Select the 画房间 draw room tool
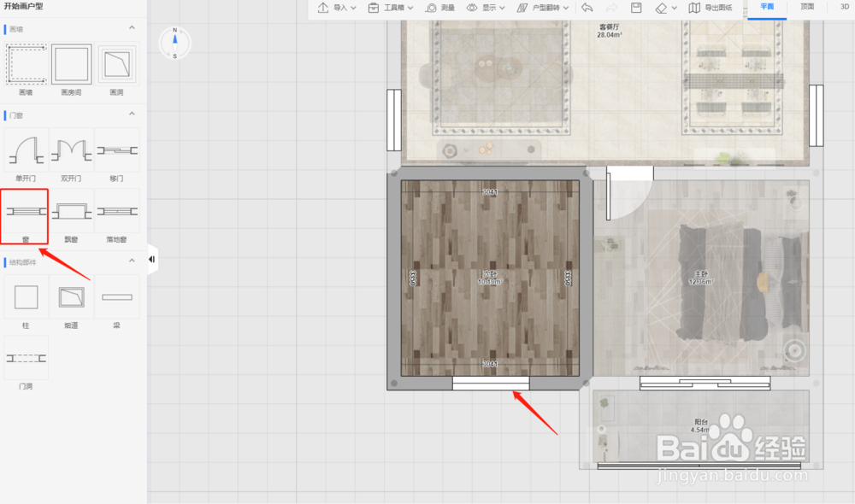Screen dimensions: 855x504 click(x=72, y=64)
